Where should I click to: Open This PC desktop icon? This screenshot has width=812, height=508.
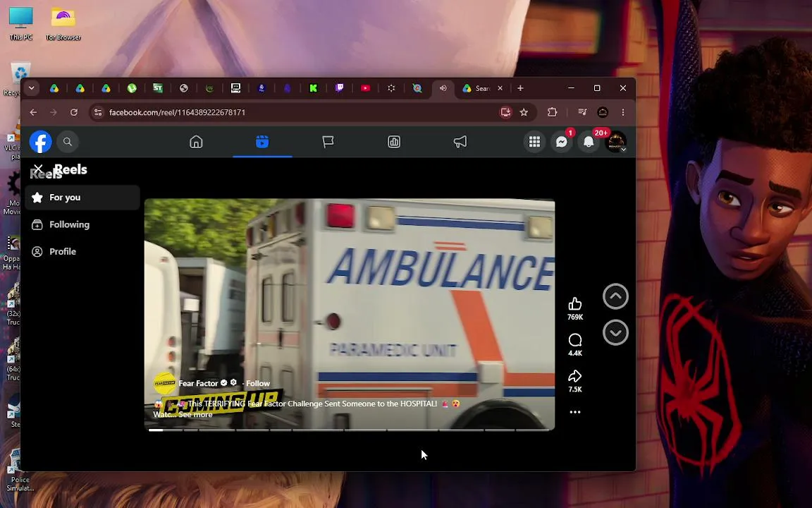[20, 23]
